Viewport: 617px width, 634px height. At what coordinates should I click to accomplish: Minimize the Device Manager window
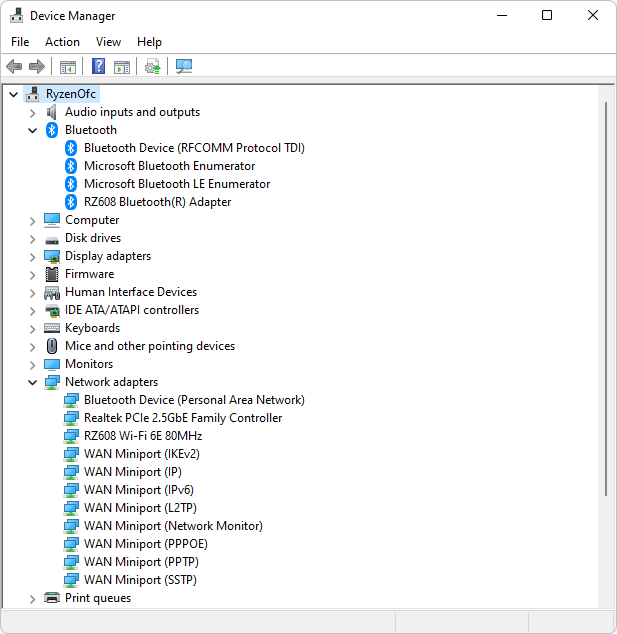pyautogui.click(x=502, y=15)
